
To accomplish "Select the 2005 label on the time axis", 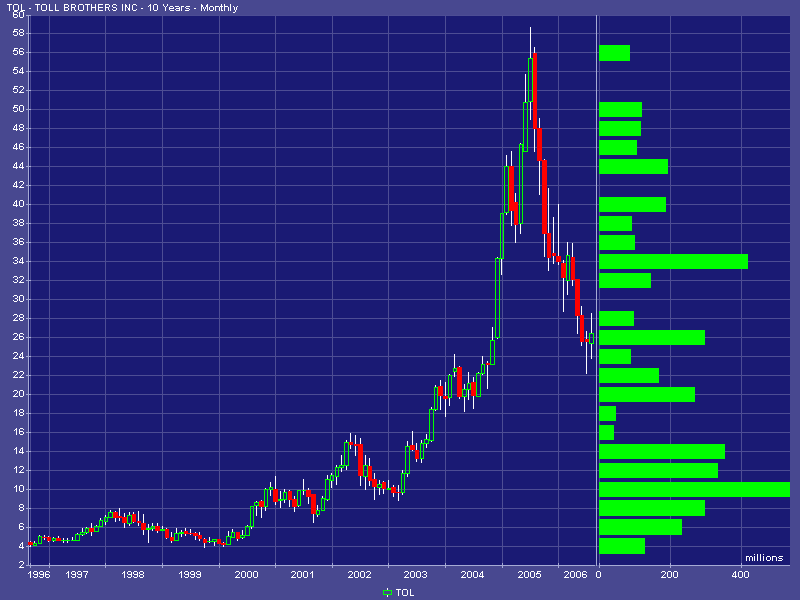I will tap(529, 575).
